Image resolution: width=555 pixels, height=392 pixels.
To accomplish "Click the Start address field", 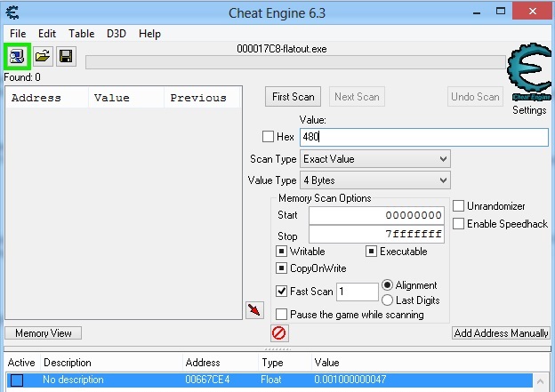I will (376, 215).
